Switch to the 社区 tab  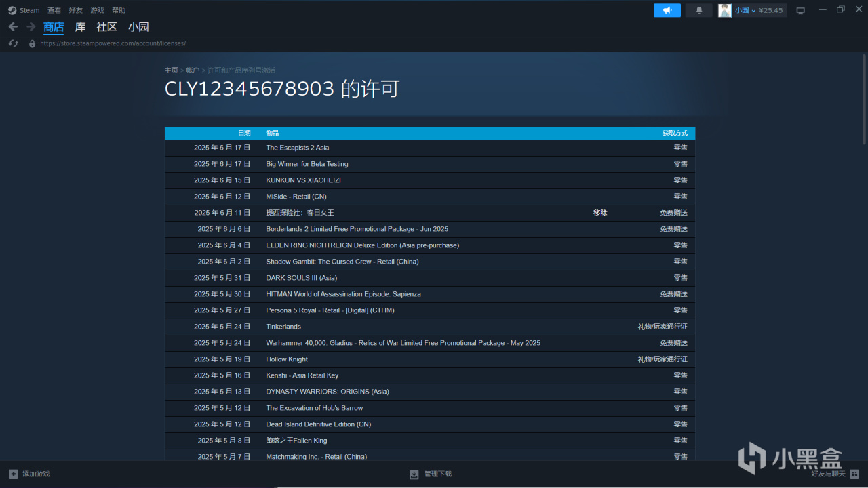(x=107, y=27)
